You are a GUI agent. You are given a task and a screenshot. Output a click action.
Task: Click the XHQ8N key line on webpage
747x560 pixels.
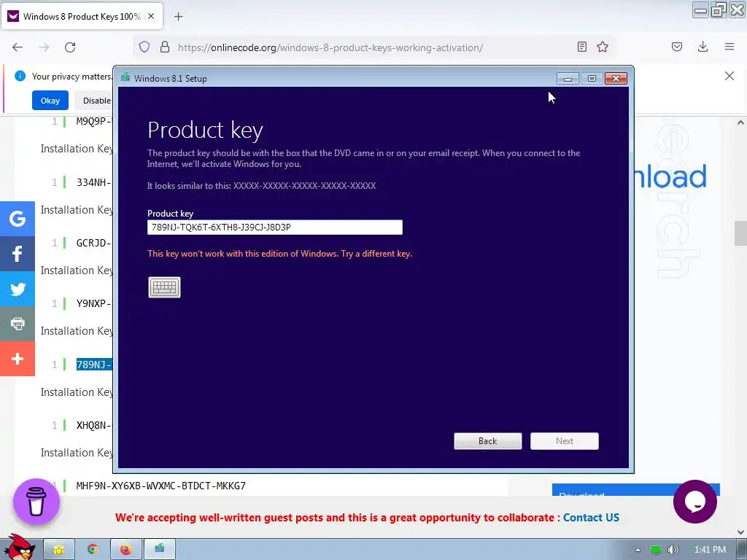(94, 425)
